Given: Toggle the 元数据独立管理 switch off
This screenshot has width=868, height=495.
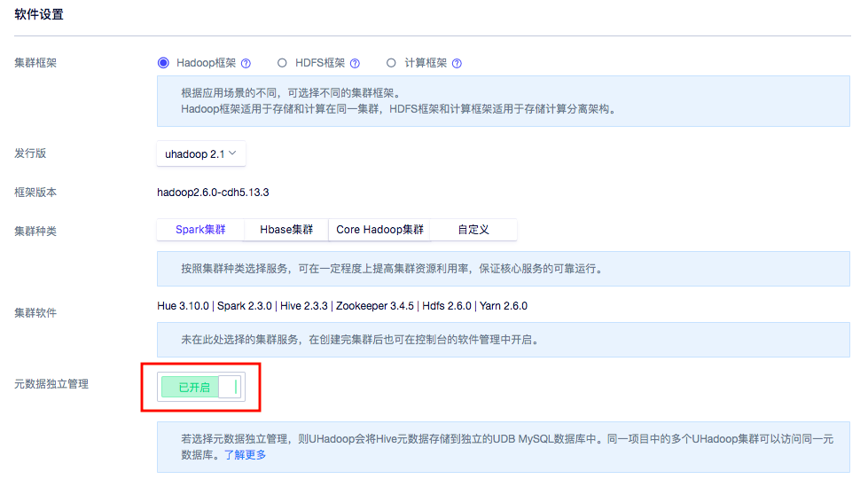Looking at the screenshot, I should tap(200, 388).
